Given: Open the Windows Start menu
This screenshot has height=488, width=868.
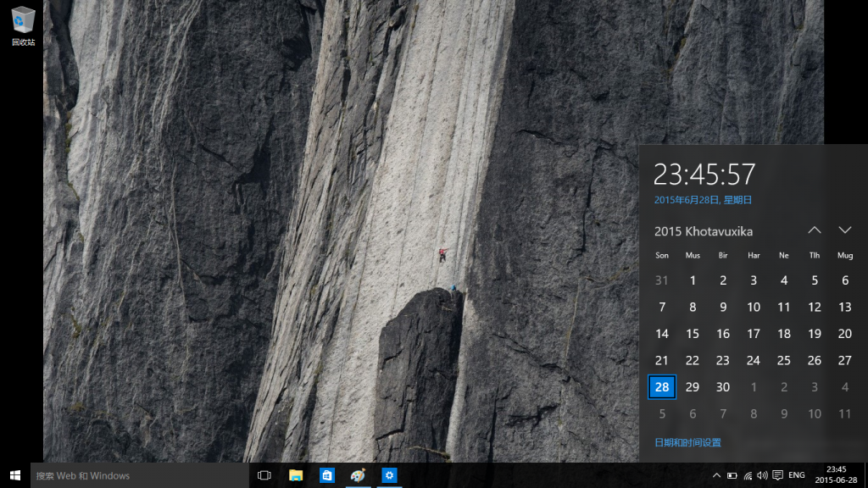Looking at the screenshot, I should [15, 475].
